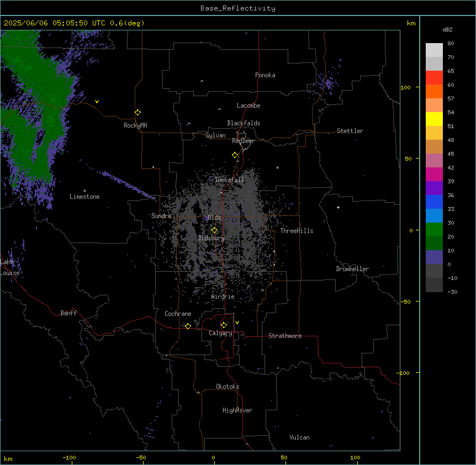Click the Okotoks label
This screenshot has height=465, width=476.
[228, 387]
